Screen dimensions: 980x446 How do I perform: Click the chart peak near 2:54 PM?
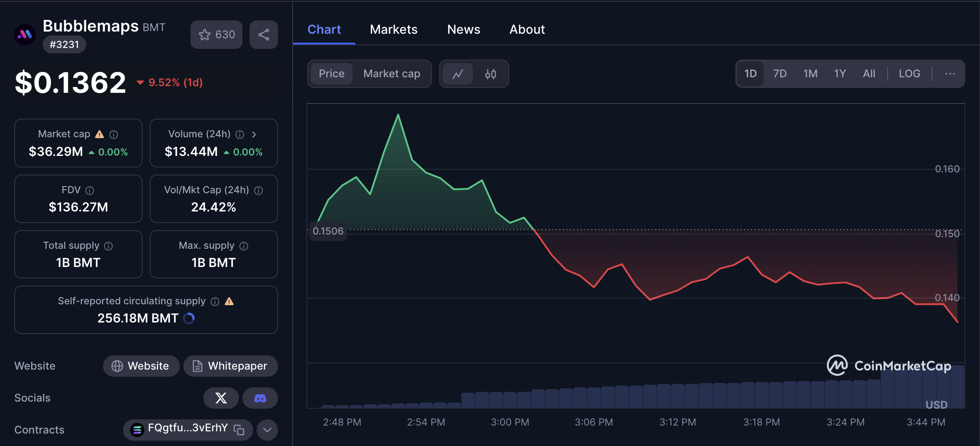(398, 115)
